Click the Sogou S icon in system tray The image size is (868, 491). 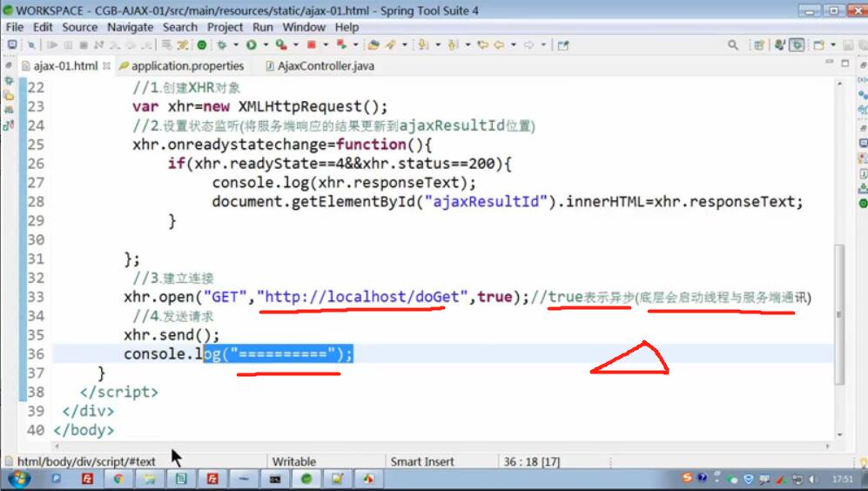[x=687, y=478]
